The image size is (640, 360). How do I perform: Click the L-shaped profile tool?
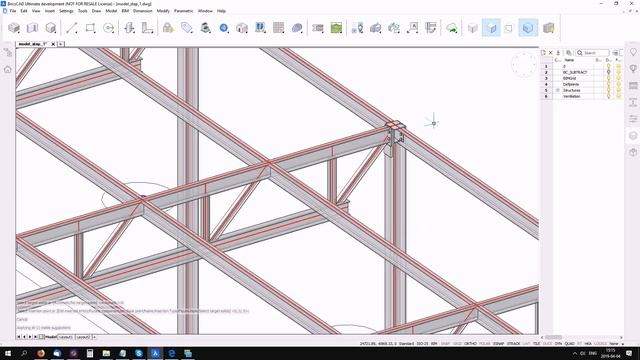(x=147, y=28)
